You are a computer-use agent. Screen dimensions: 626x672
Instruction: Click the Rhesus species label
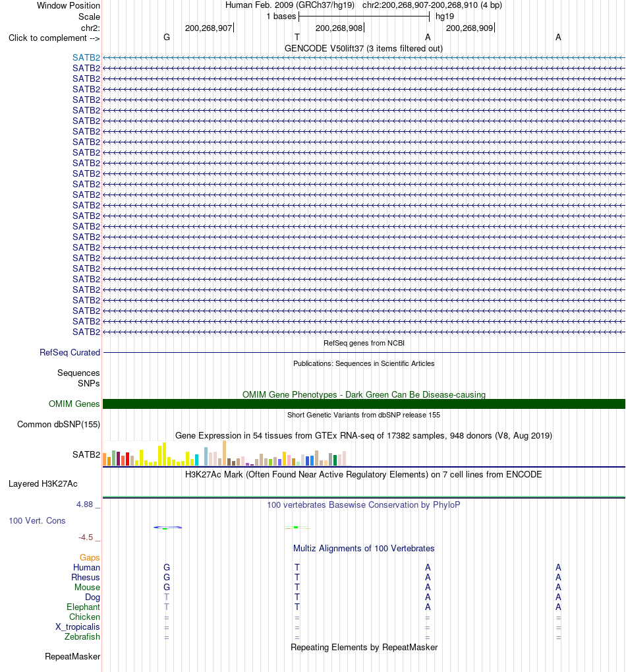pyautogui.click(x=86, y=577)
